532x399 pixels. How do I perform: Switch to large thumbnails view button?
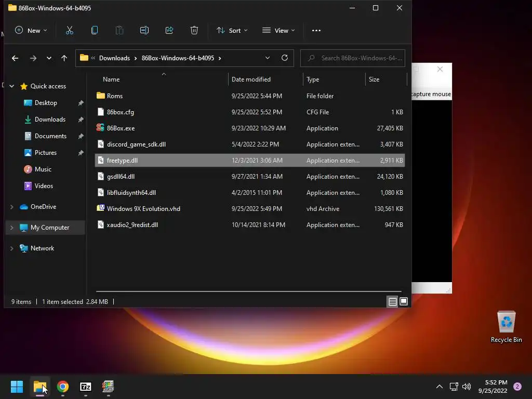tap(403, 301)
